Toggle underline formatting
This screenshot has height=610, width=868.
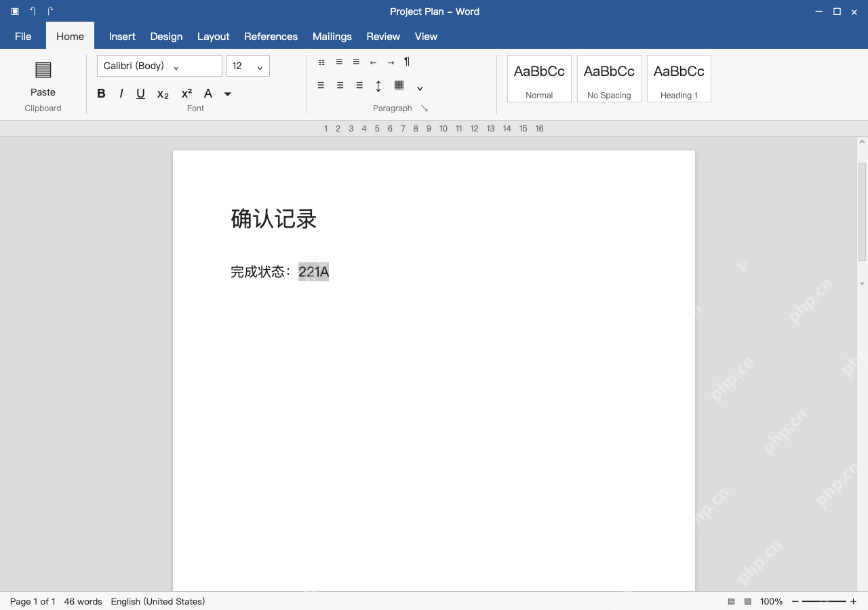pyautogui.click(x=140, y=94)
